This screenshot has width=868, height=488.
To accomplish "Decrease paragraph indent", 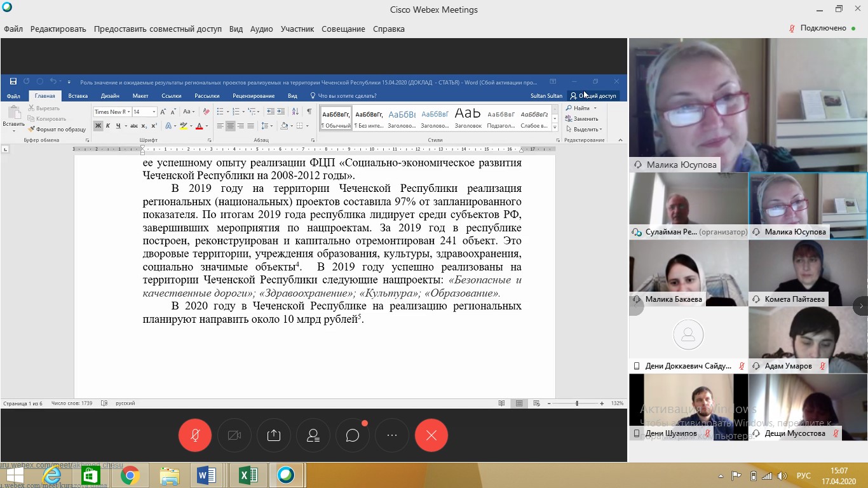I will point(271,112).
